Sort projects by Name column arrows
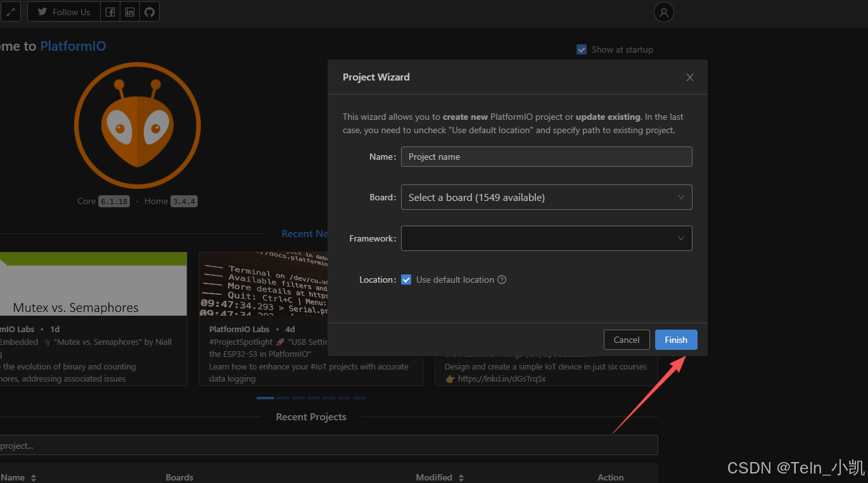 pyautogui.click(x=34, y=478)
